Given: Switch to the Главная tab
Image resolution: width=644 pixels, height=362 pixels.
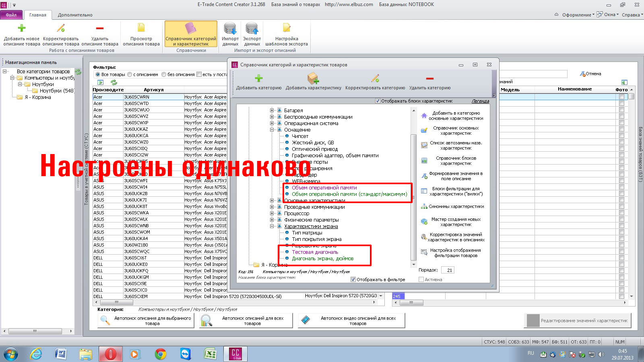Looking at the screenshot, I should coord(38,15).
